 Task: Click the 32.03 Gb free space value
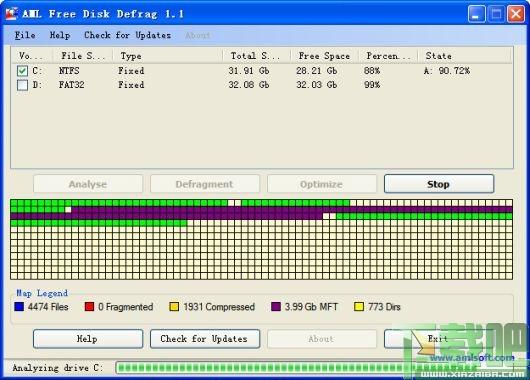pyautogui.click(x=317, y=85)
